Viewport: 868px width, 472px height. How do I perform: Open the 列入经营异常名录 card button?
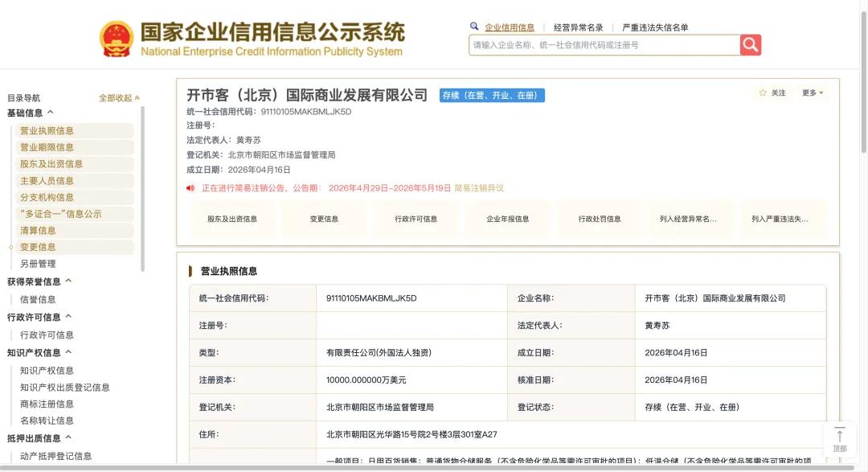pyautogui.click(x=688, y=219)
